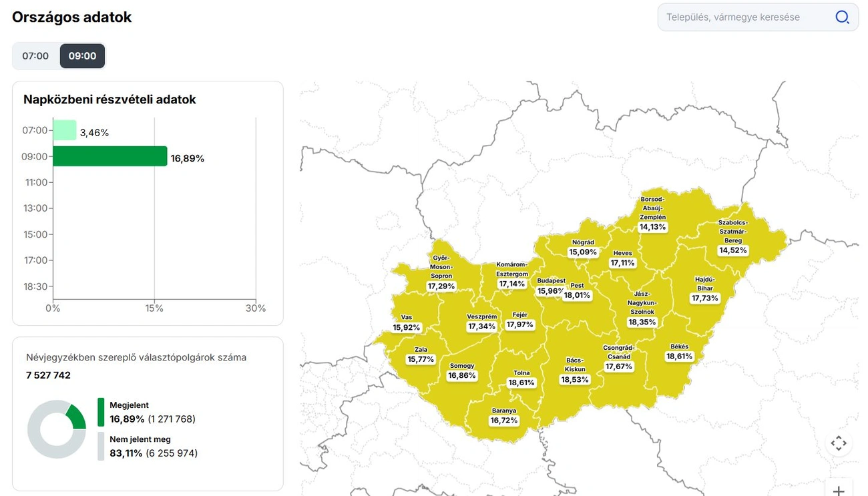Click the map recenter crosshair icon

pos(839,443)
